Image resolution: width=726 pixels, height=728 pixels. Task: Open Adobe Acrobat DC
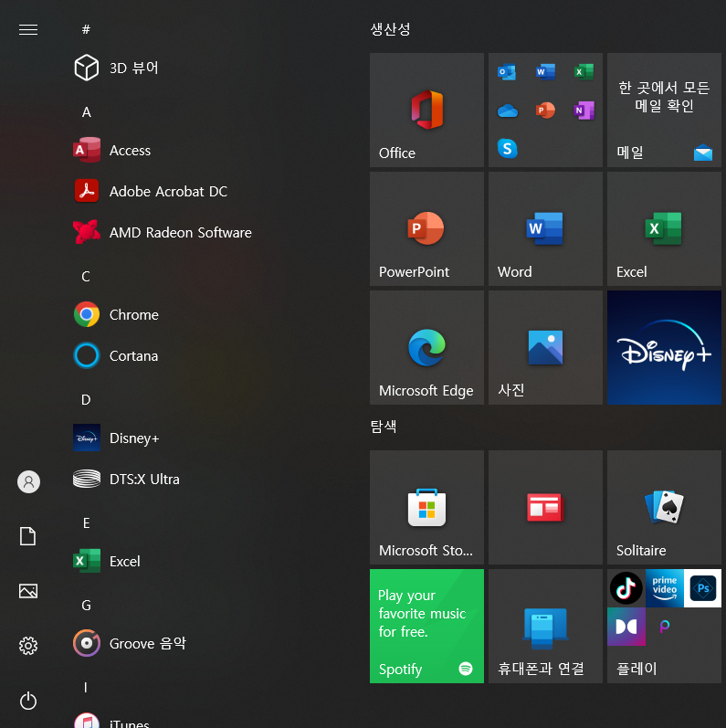151,191
